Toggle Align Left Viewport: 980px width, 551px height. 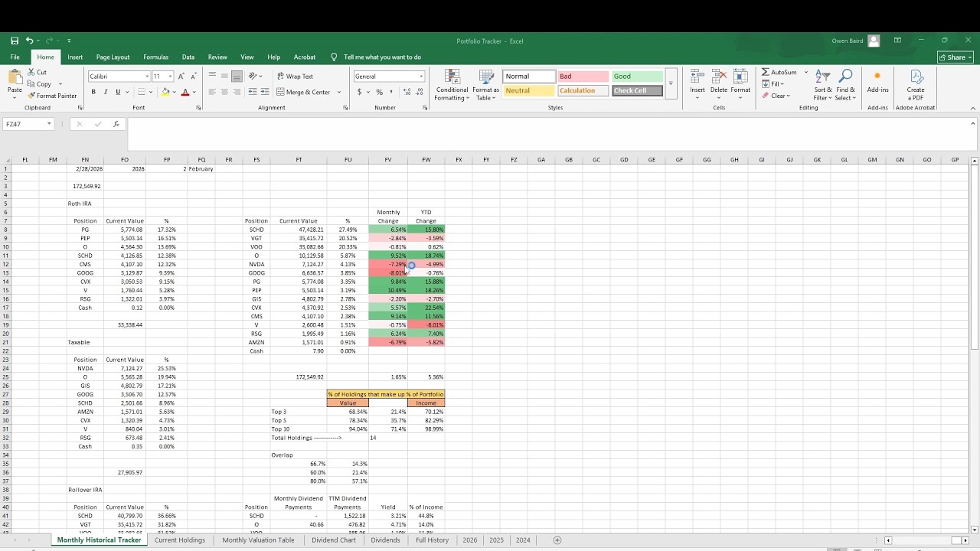213,92
